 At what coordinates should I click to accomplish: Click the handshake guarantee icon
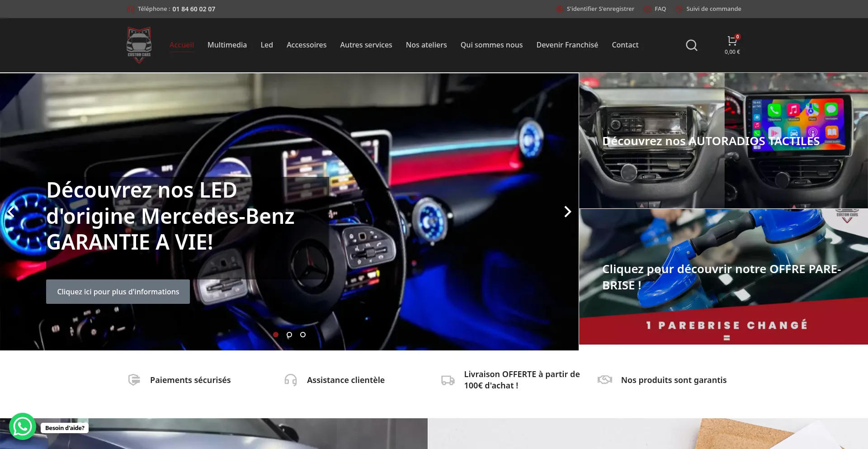[605, 380]
